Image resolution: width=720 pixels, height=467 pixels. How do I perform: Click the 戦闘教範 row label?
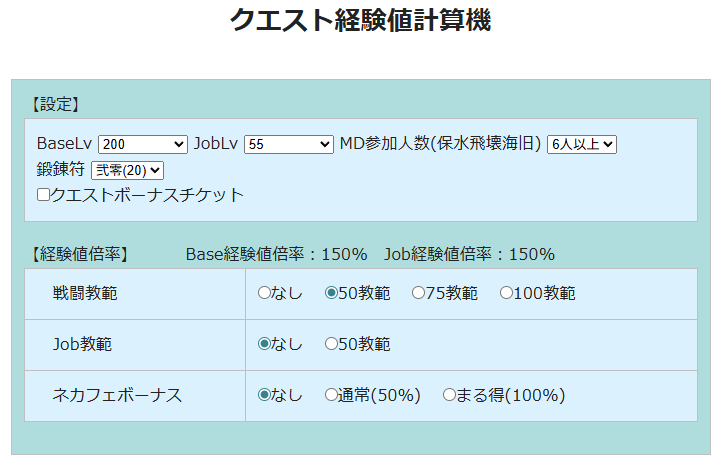tap(85, 293)
